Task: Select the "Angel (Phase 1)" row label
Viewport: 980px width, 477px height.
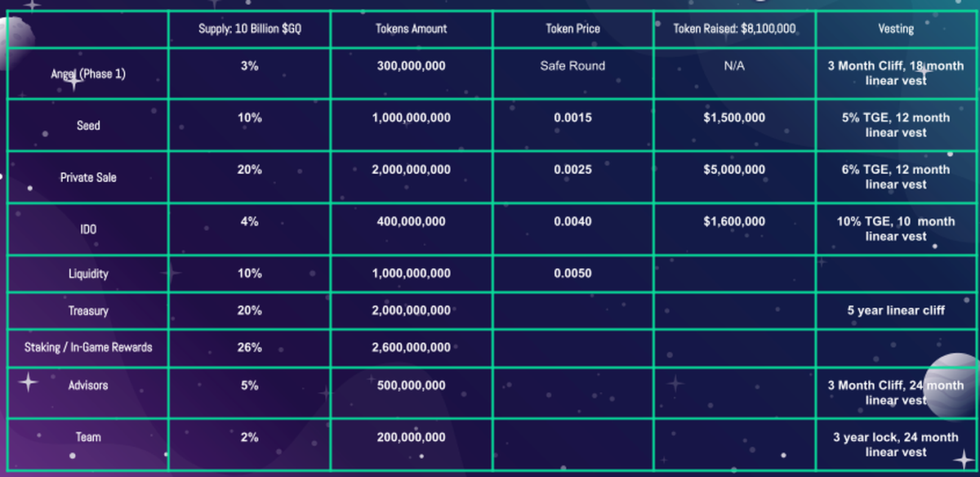Action: pyautogui.click(x=88, y=74)
